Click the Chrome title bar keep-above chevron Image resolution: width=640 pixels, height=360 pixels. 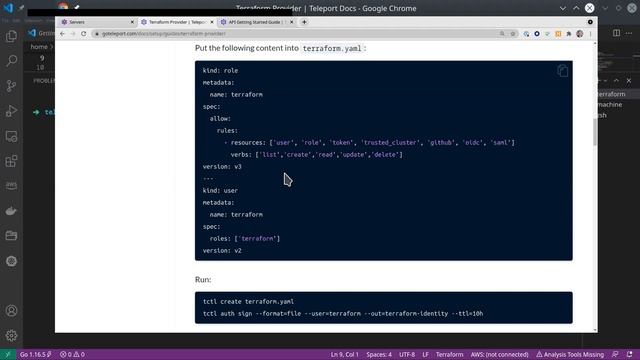tap(576, 8)
